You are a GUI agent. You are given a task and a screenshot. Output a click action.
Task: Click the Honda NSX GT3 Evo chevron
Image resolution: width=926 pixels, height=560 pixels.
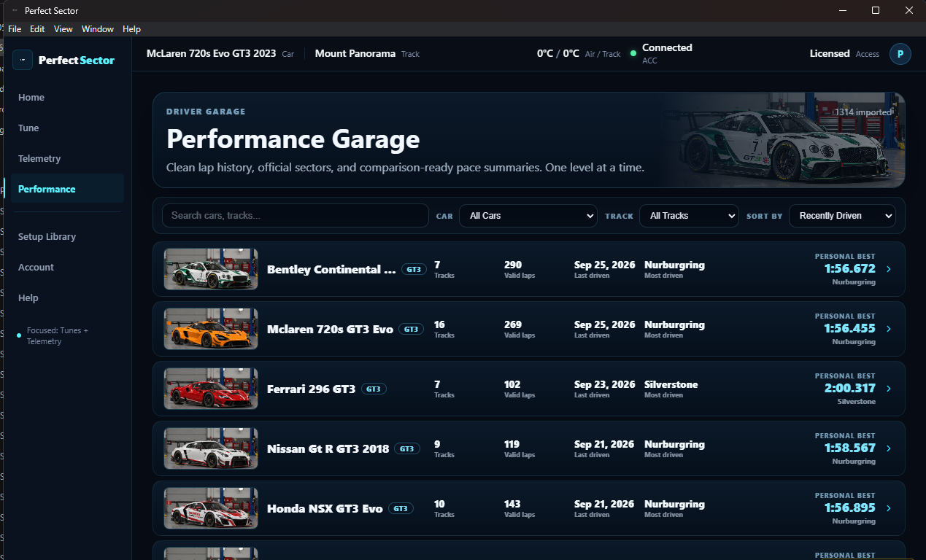(x=888, y=508)
